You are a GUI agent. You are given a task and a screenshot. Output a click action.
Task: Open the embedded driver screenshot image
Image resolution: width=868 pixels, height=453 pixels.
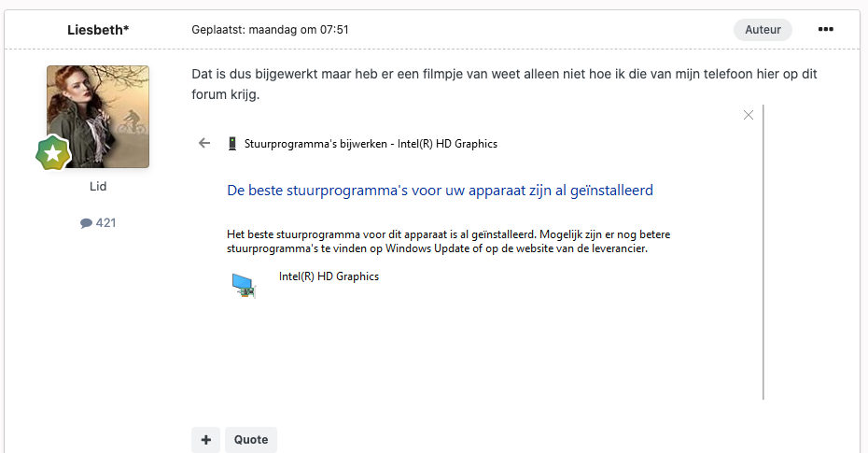[478, 252]
